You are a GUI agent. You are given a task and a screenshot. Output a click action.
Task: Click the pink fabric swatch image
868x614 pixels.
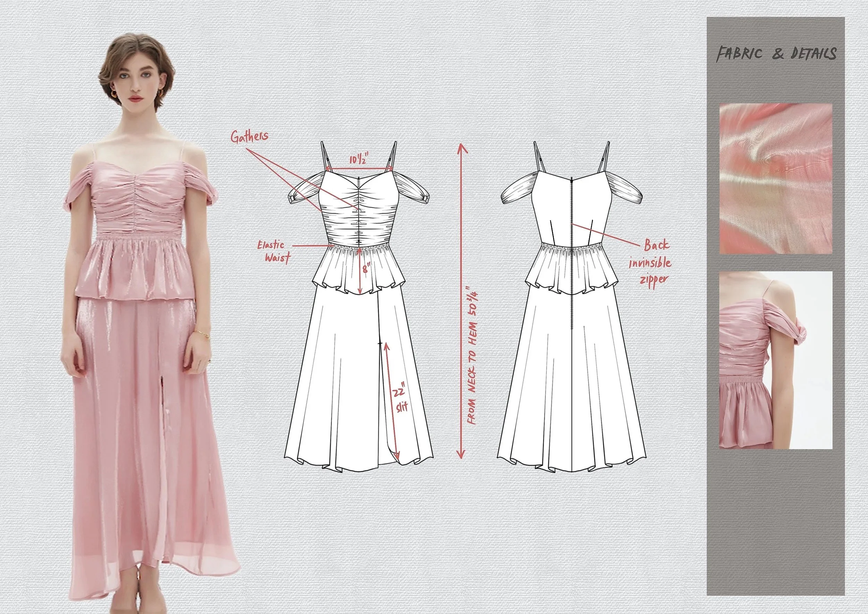(x=775, y=178)
